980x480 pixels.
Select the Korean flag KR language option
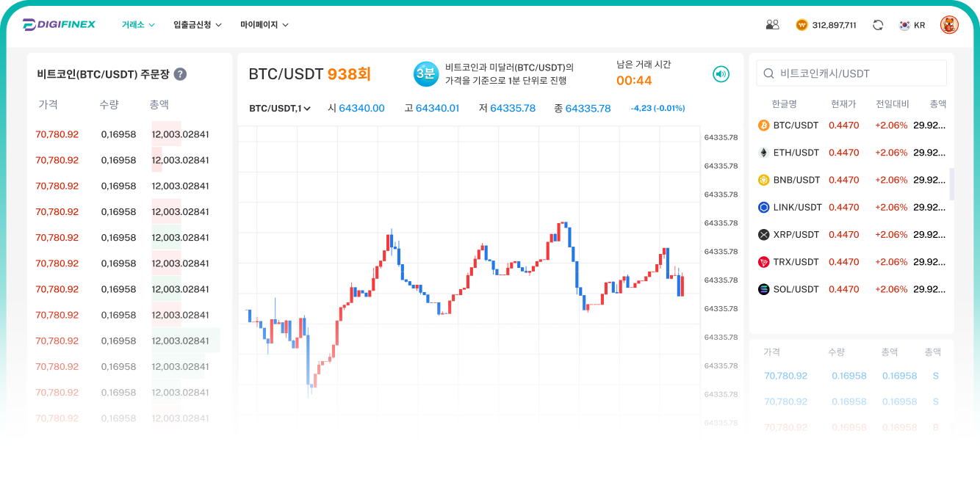pyautogui.click(x=912, y=25)
